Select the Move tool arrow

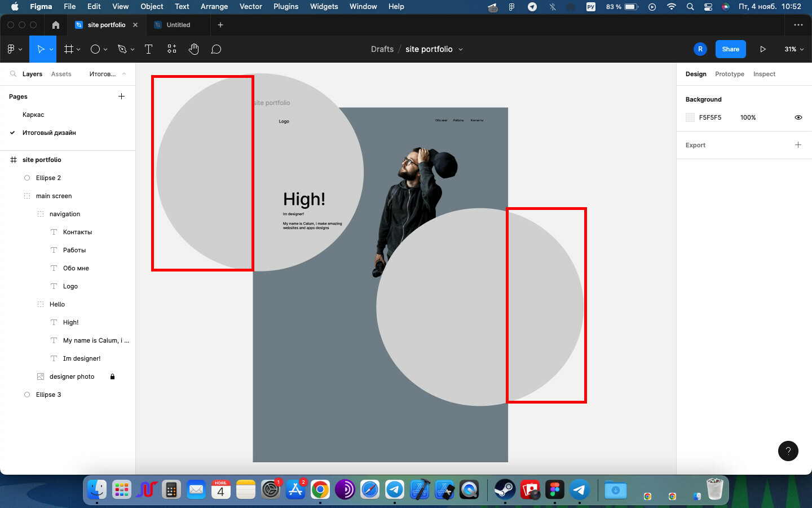(41, 49)
